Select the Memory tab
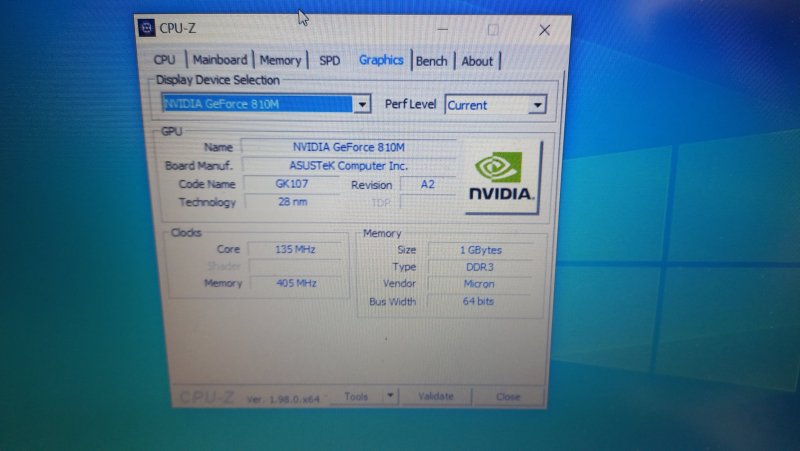This screenshot has width=800, height=451. coord(280,60)
